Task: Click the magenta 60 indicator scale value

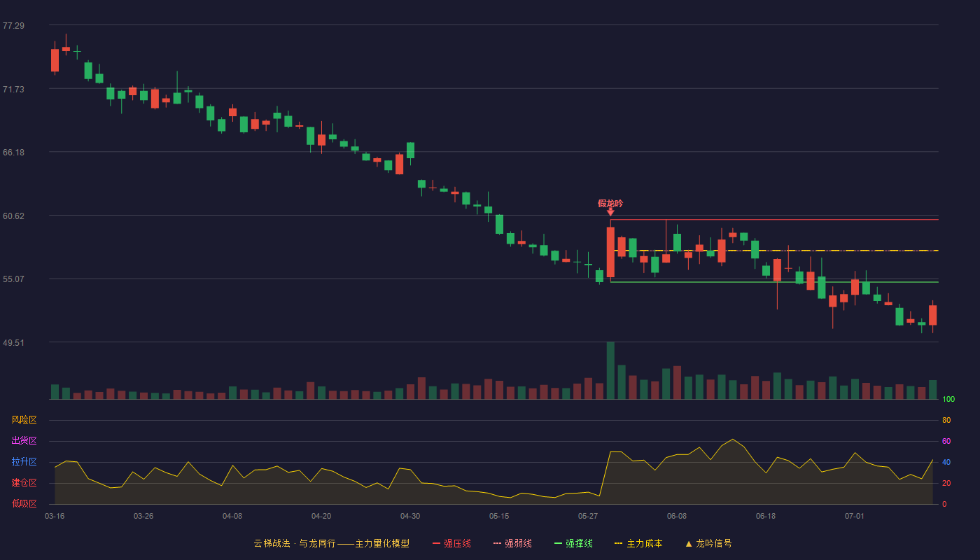Action: pyautogui.click(x=946, y=441)
